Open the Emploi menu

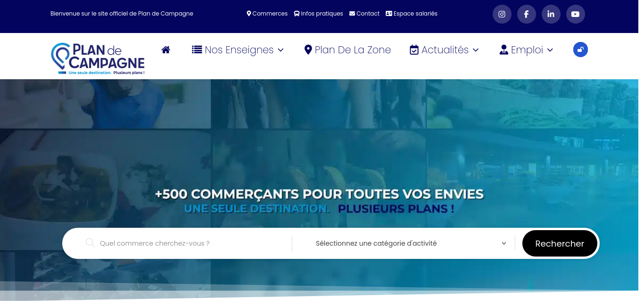pyautogui.click(x=526, y=50)
